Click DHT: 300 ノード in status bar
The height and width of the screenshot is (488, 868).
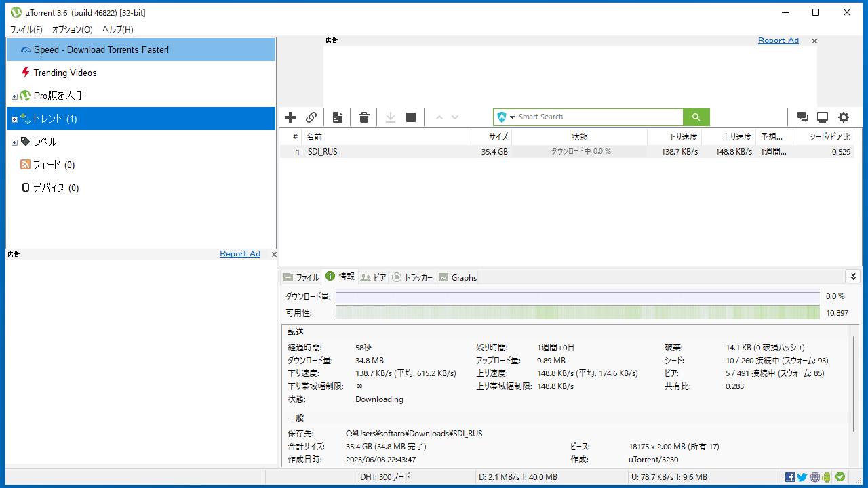(385, 477)
